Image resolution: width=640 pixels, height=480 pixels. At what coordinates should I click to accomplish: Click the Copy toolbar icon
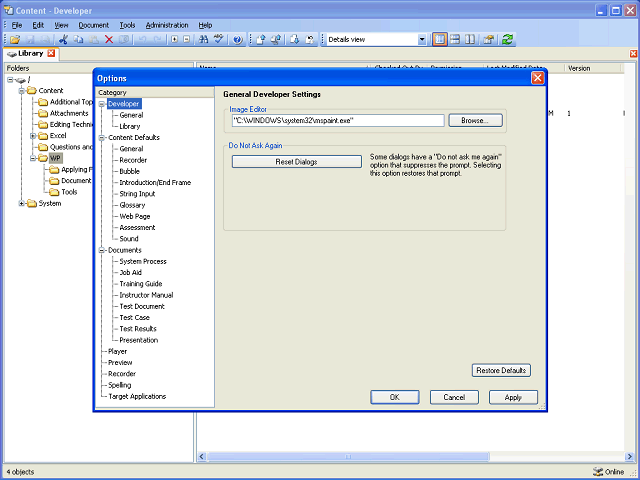tap(78, 40)
